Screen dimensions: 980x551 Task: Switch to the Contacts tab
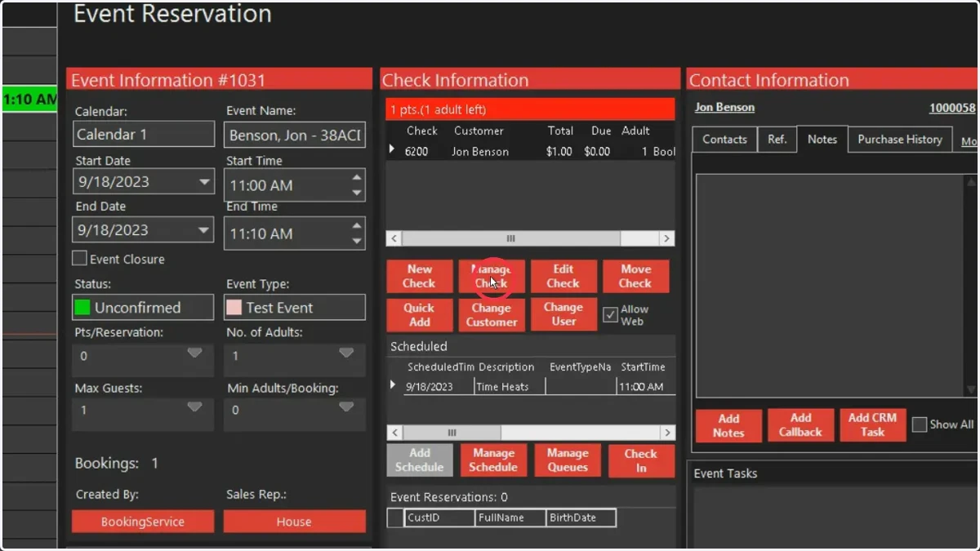pos(724,140)
